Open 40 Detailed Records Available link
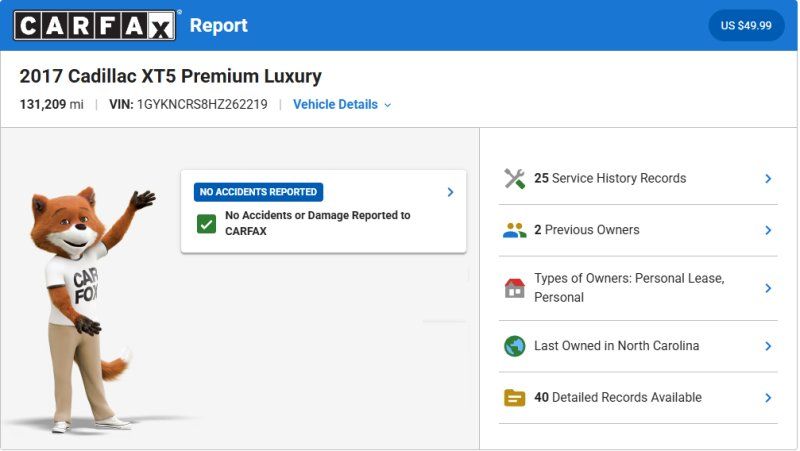Viewport: 800px width, 451px height. point(618,397)
